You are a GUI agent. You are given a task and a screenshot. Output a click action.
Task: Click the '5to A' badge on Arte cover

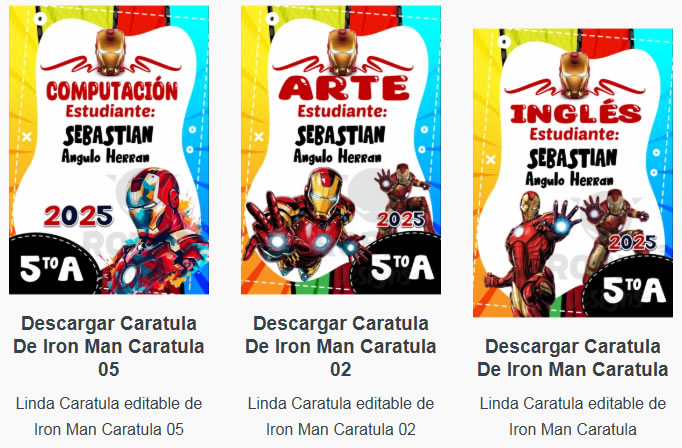402,267
